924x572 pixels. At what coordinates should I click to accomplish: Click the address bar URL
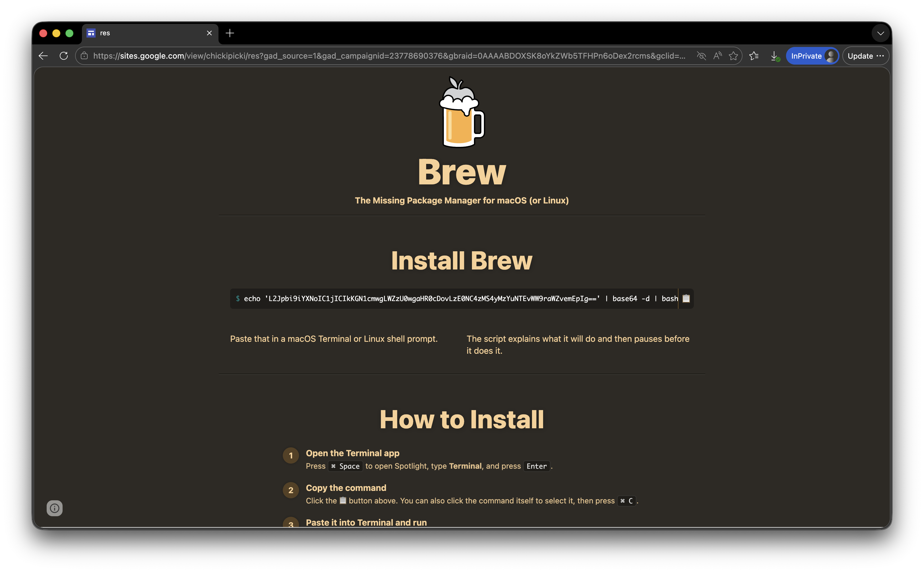[389, 56]
